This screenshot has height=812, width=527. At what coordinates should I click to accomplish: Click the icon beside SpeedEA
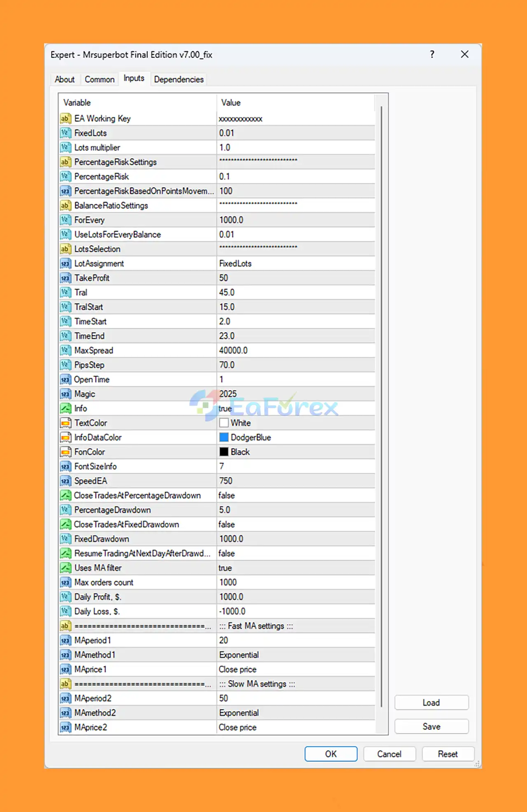[65, 481]
